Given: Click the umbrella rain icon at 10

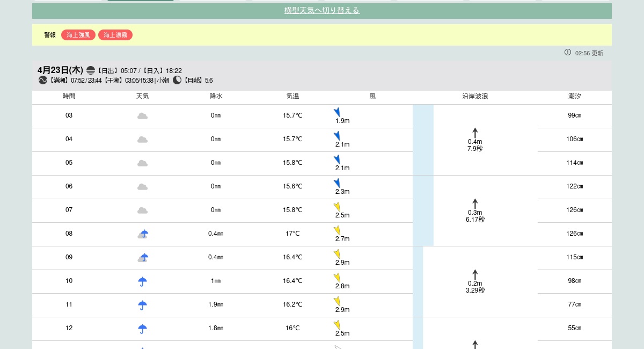Looking at the screenshot, I should pos(142,281).
